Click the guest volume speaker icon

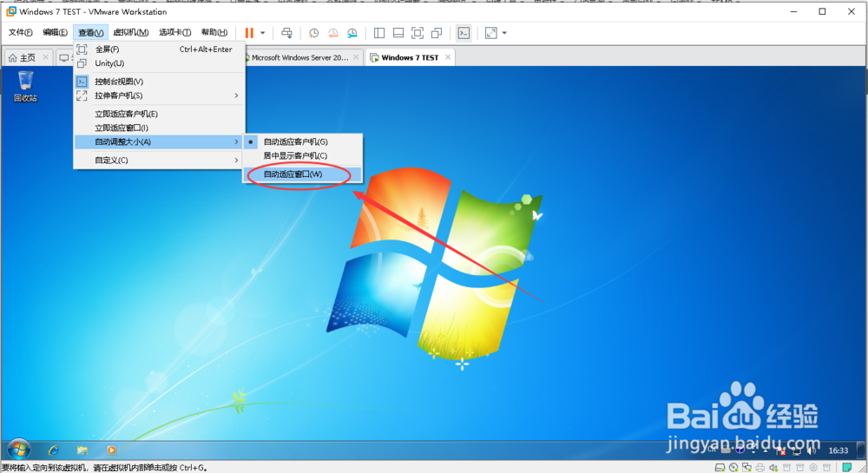812,451
